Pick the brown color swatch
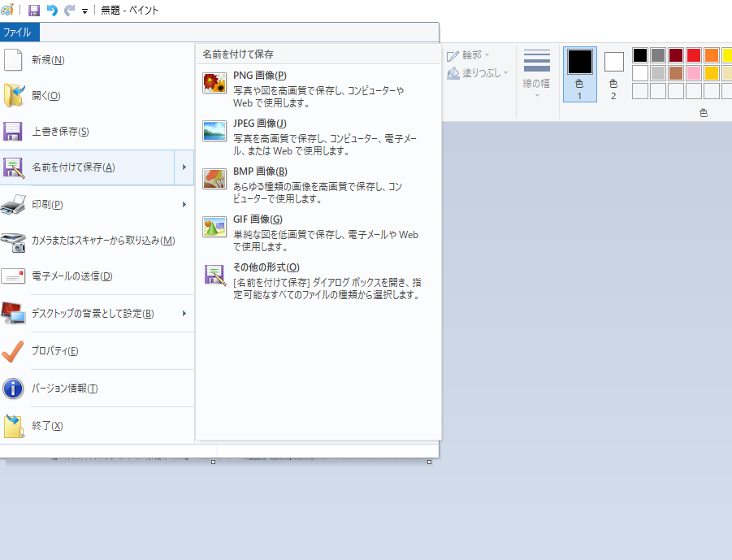 (675, 73)
